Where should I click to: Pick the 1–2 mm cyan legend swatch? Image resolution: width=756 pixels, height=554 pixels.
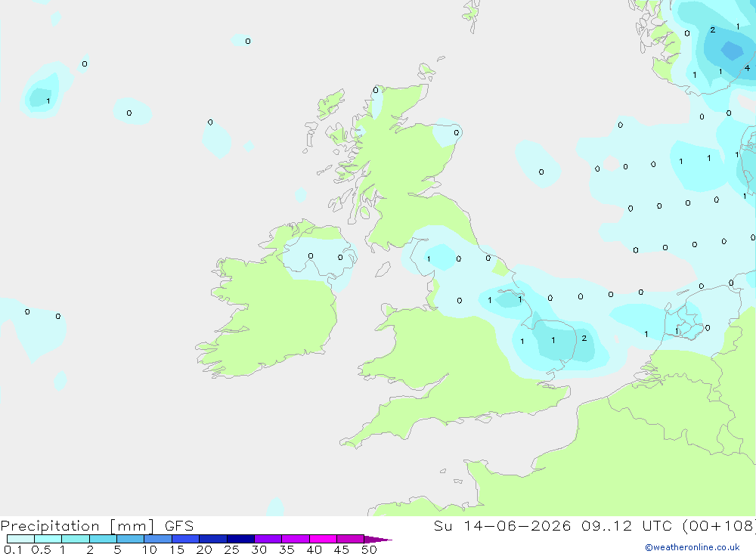76,539
